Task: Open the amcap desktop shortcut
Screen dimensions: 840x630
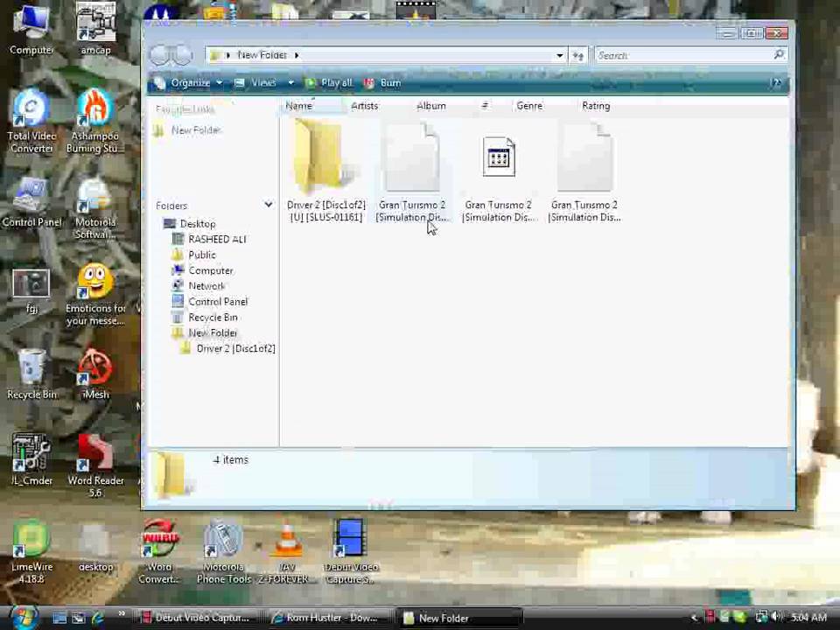Action: (x=96, y=28)
